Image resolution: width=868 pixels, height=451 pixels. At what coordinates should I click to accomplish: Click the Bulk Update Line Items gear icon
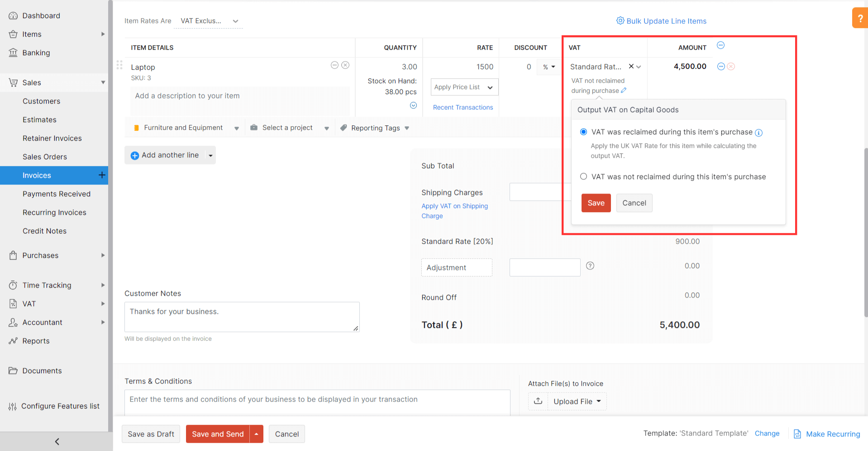click(620, 21)
